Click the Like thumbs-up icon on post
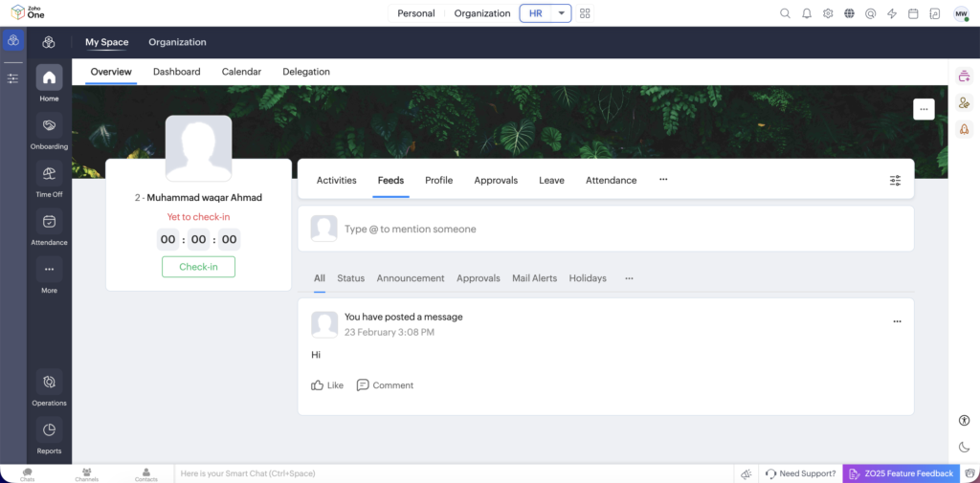The height and width of the screenshot is (483, 980). coord(318,385)
